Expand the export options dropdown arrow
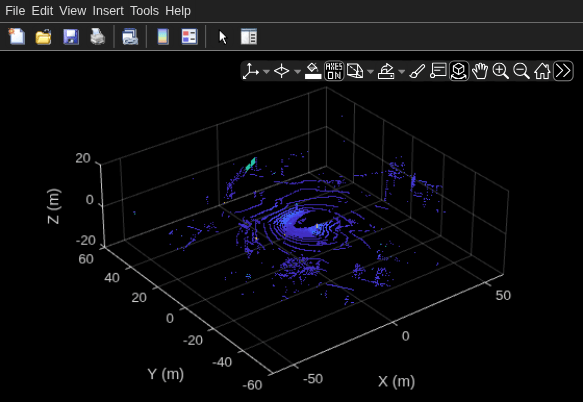 (x=402, y=71)
